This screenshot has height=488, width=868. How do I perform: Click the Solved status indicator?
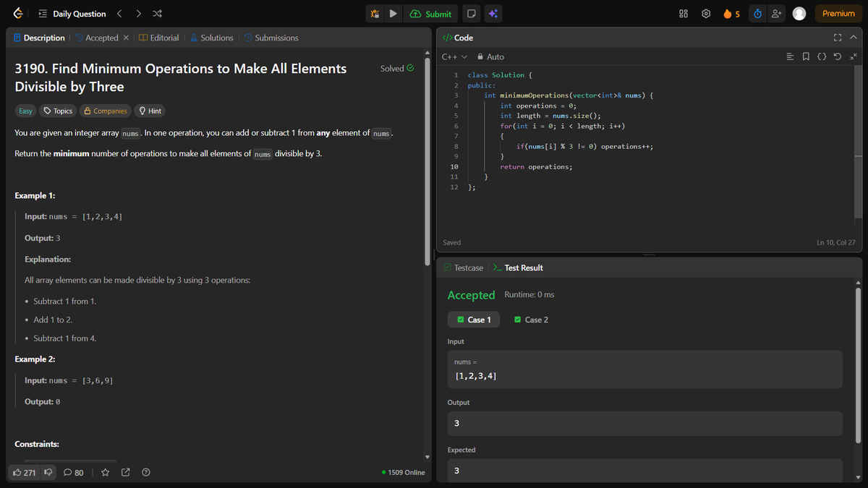click(x=397, y=68)
